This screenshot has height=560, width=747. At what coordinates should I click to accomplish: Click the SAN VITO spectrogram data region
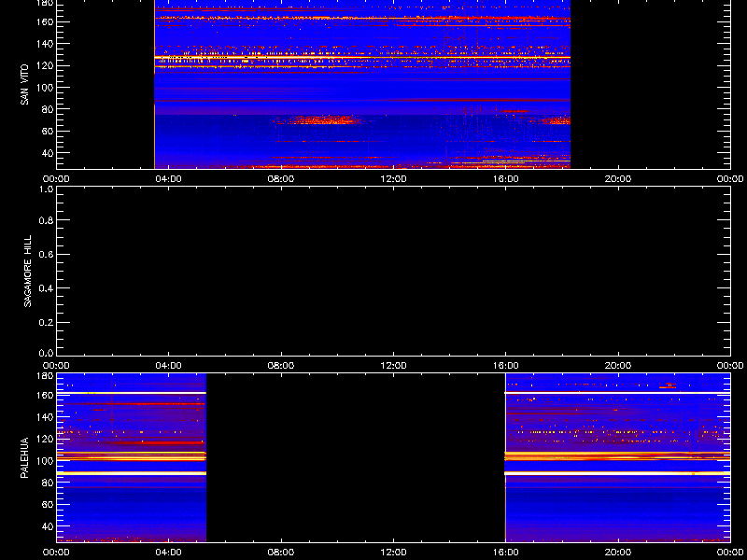coord(362,84)
